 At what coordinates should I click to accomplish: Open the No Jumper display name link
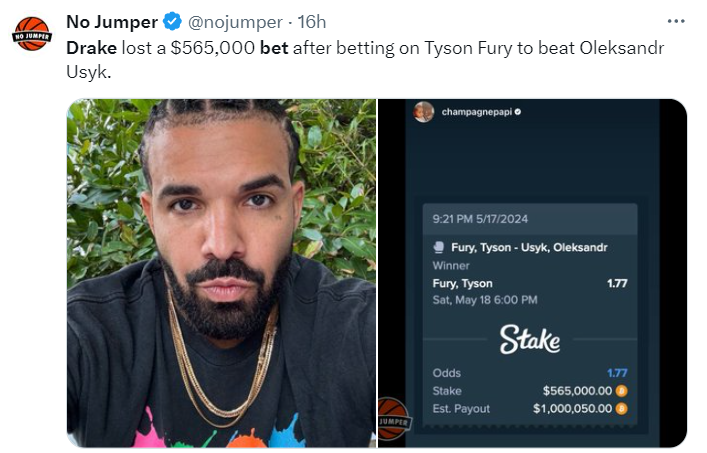point(112,22)
